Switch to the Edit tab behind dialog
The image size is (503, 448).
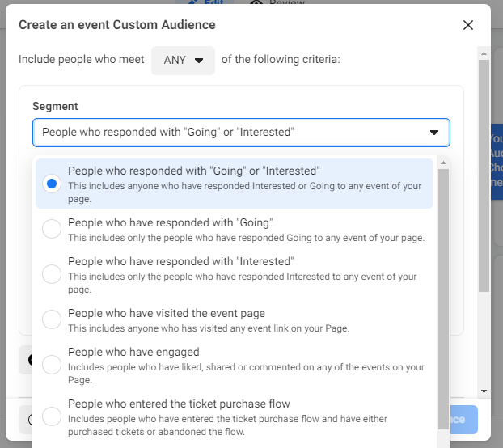[208, 3]
